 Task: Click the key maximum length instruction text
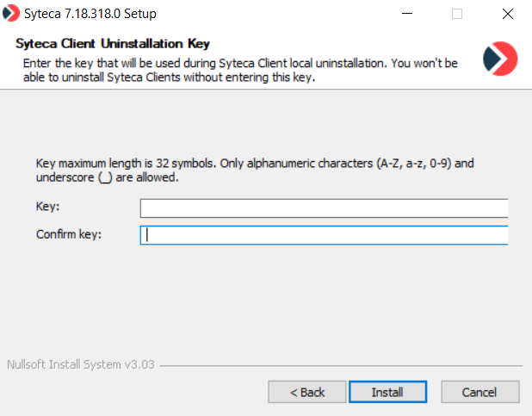(255, 170)
